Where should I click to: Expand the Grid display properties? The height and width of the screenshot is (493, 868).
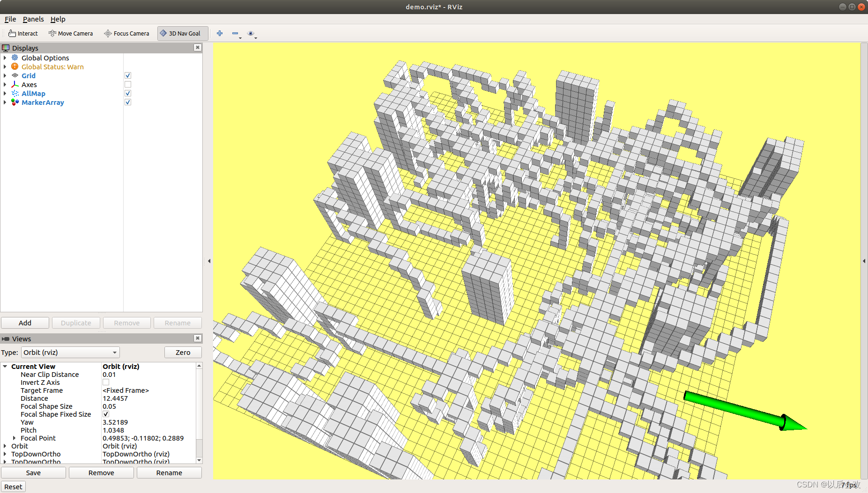click(5, 75)
